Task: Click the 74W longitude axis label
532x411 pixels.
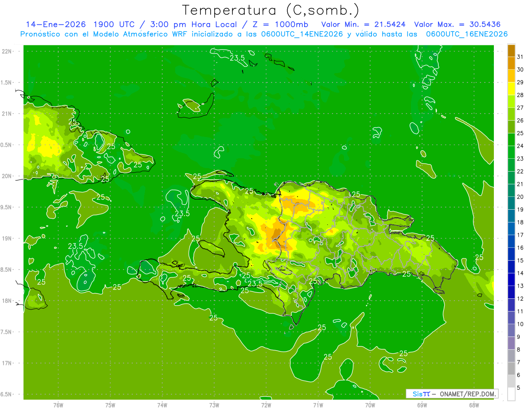Action: coord(162,405)
